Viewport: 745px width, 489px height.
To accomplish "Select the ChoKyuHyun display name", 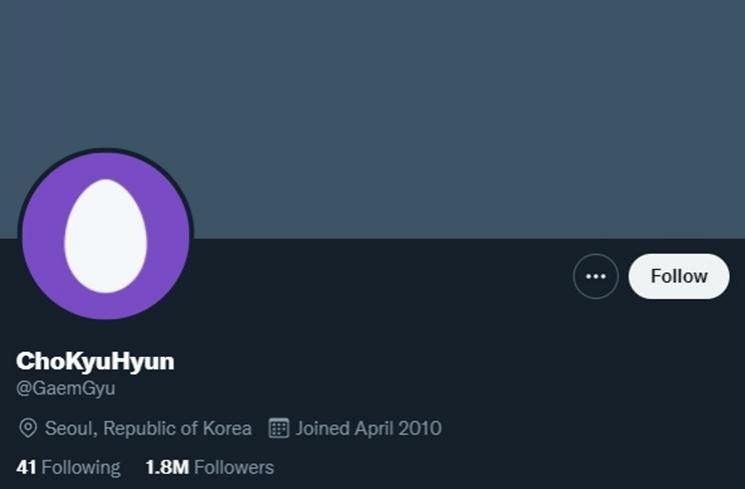I will click(95, 361).
